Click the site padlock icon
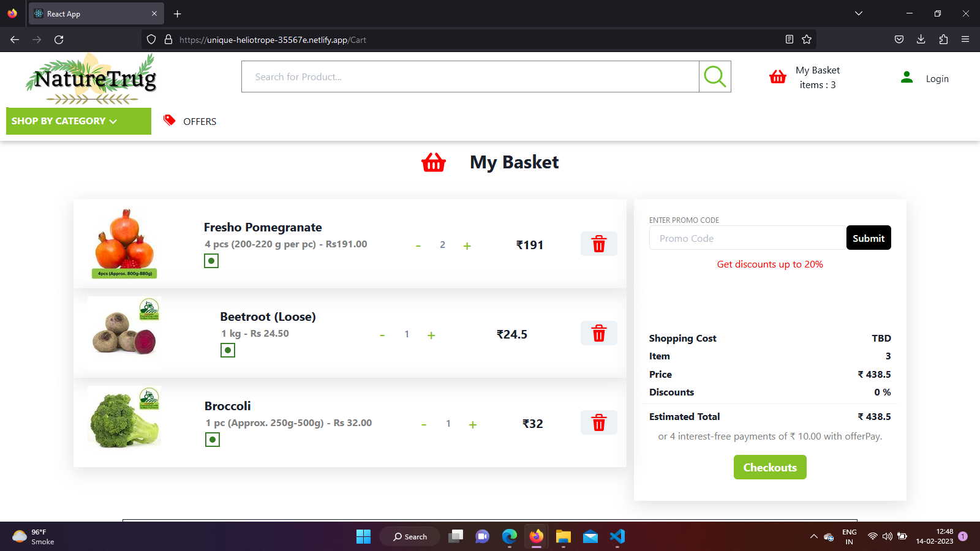This screenshot has height=551, width=980. [x=168, y=40]
